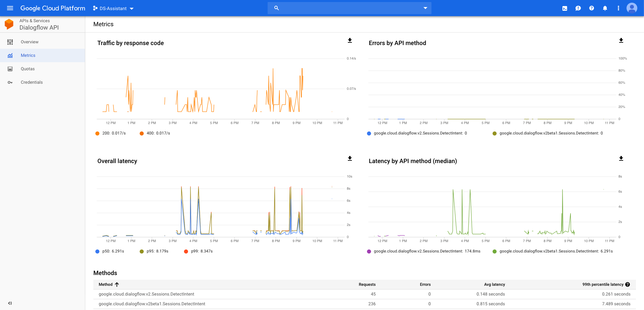
Task: Open the user account avatar
Action: pos(632,8)
